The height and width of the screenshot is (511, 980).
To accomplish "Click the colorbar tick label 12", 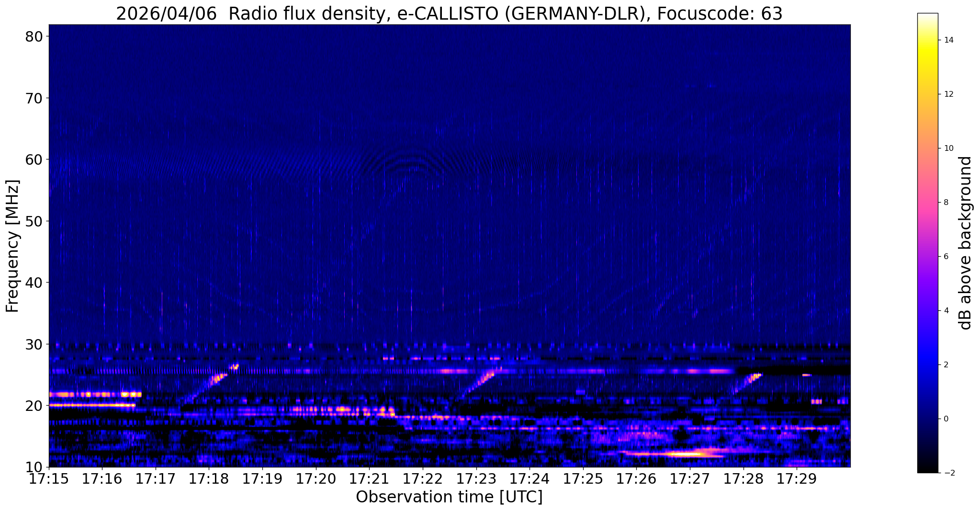I will pyautogui.click(x=948, y=94).
